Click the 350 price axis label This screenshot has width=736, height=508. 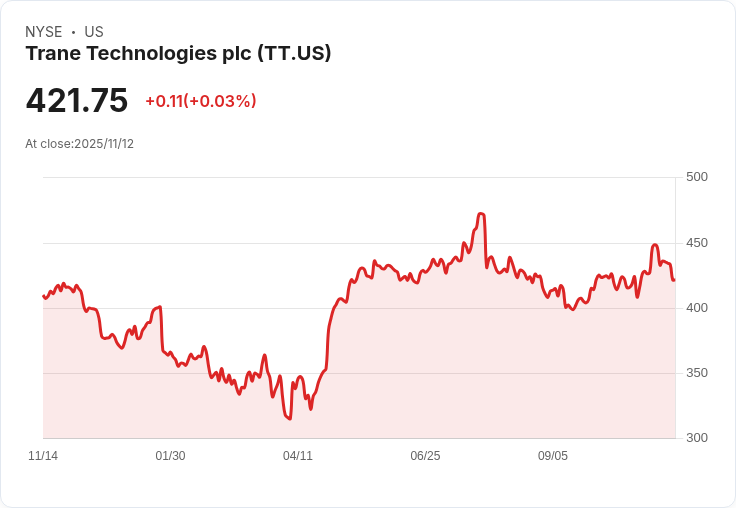point(697,373)
